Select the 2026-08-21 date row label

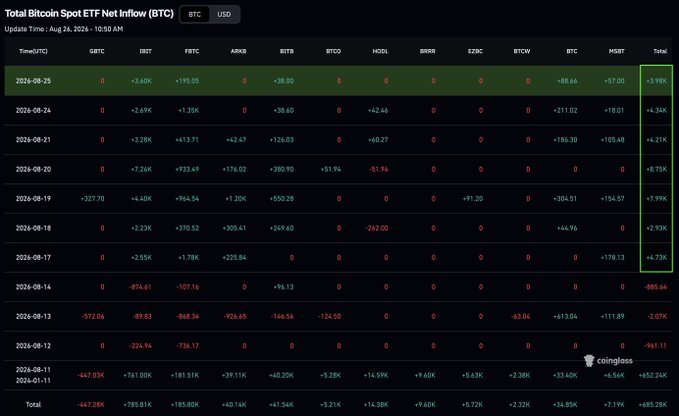33,140
